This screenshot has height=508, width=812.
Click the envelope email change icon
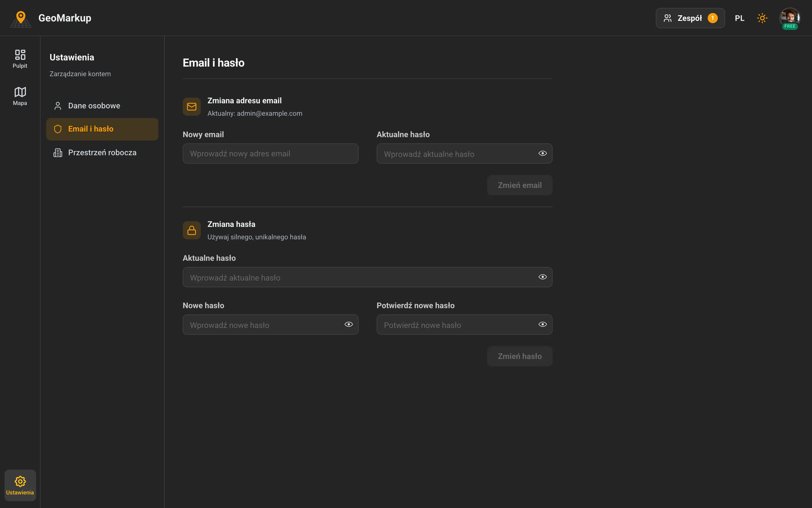192,106
